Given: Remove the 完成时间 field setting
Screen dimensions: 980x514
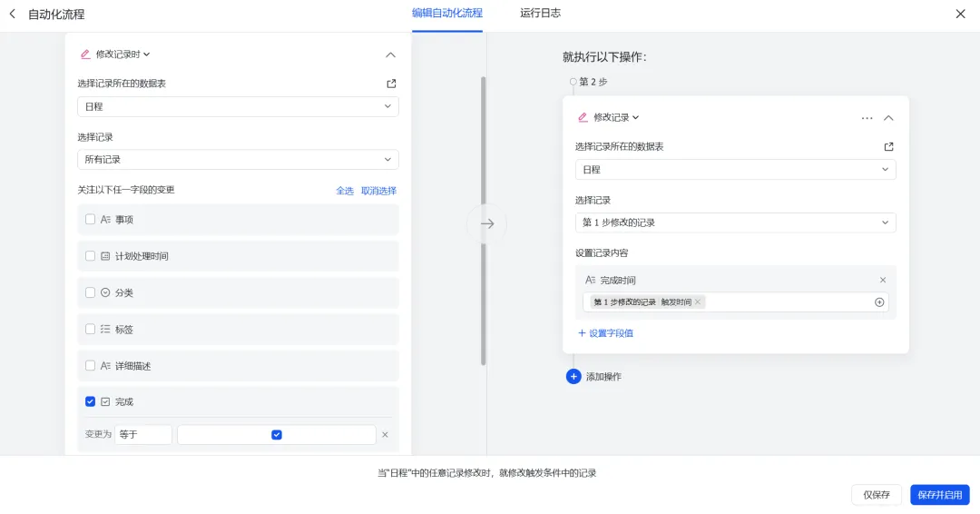Looking at the screenshot, I should (x=883, y=280).
